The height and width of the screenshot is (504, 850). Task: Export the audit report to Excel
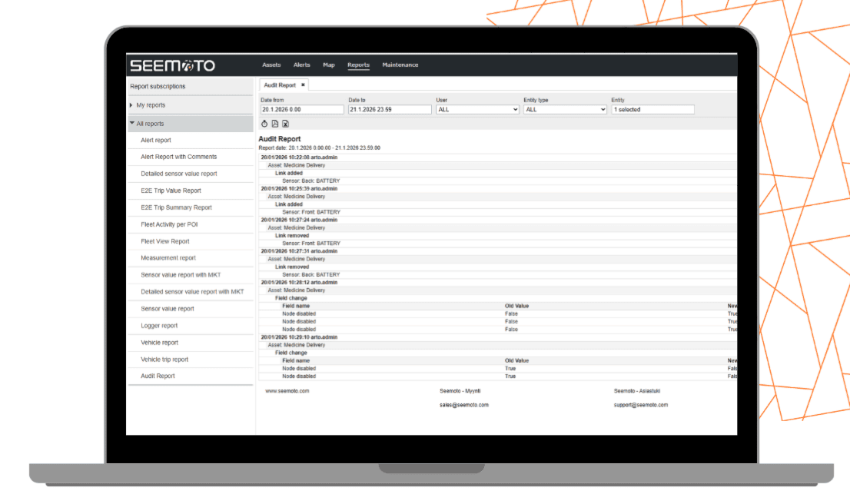pos(285,124)
